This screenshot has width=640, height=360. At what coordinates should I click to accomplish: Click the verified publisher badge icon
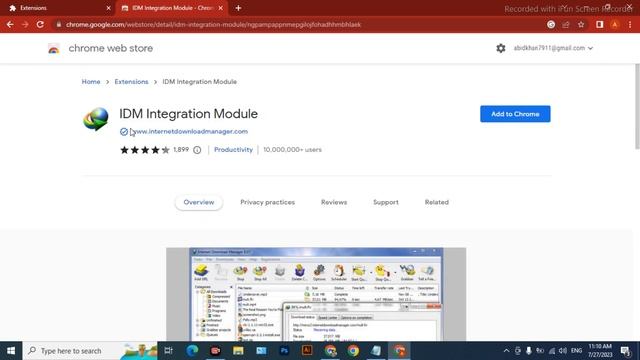pos(124,132)
